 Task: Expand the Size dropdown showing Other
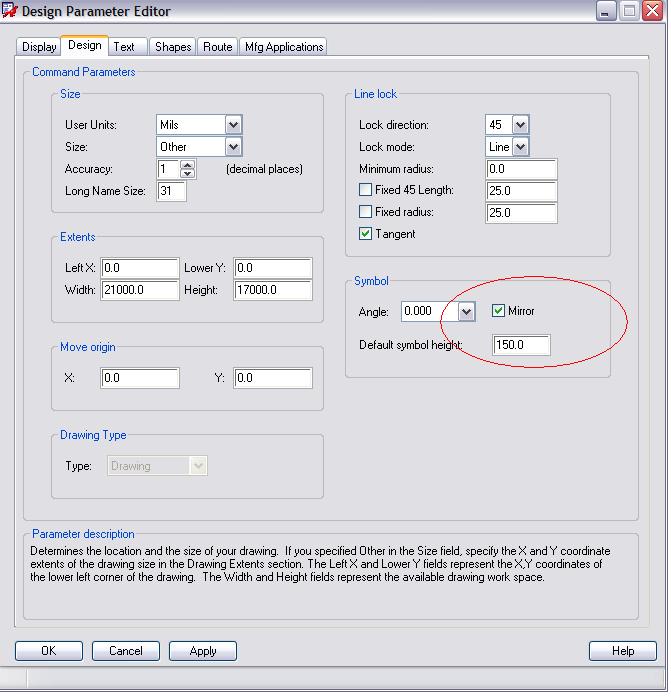(233, 147)
